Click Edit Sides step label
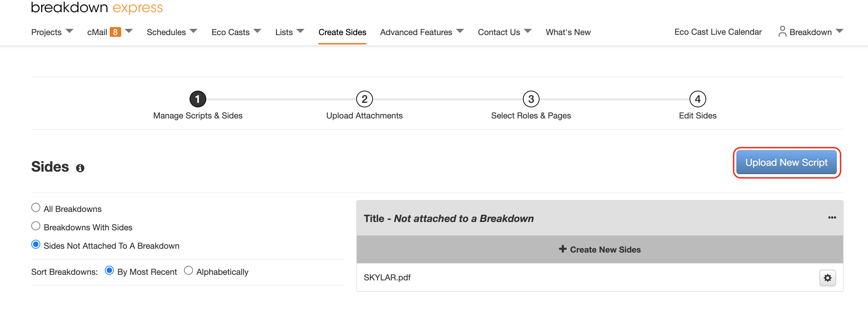 pyautogui.click(x=698, y=116)
